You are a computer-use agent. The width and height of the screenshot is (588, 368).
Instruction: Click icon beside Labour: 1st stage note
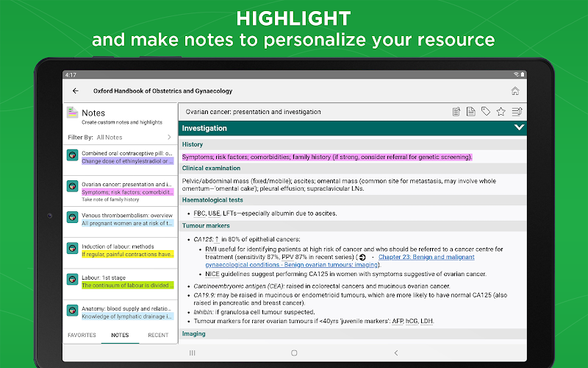[72, 280]
